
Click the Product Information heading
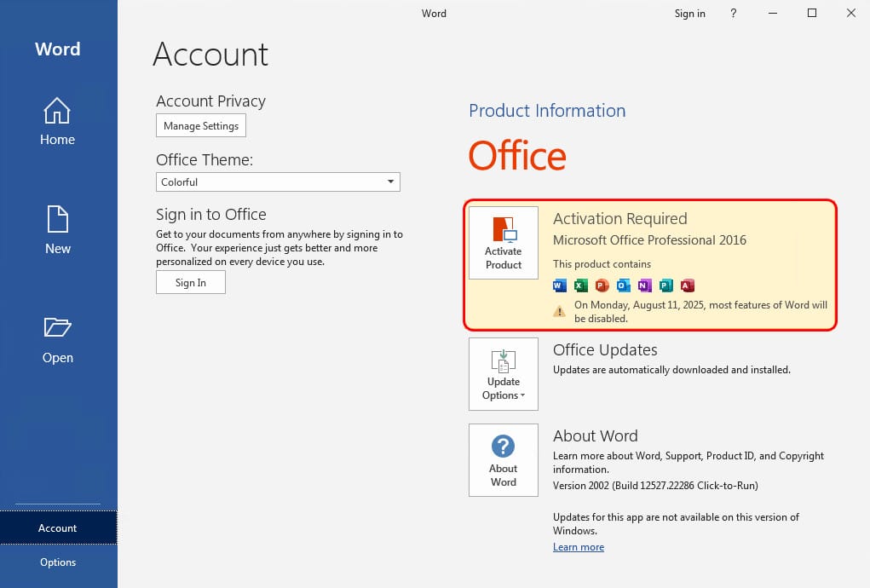[547, 111]
